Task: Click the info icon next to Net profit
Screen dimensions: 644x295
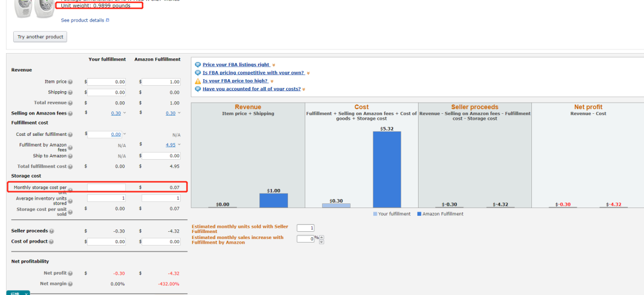Action: [x=70, y=273]
